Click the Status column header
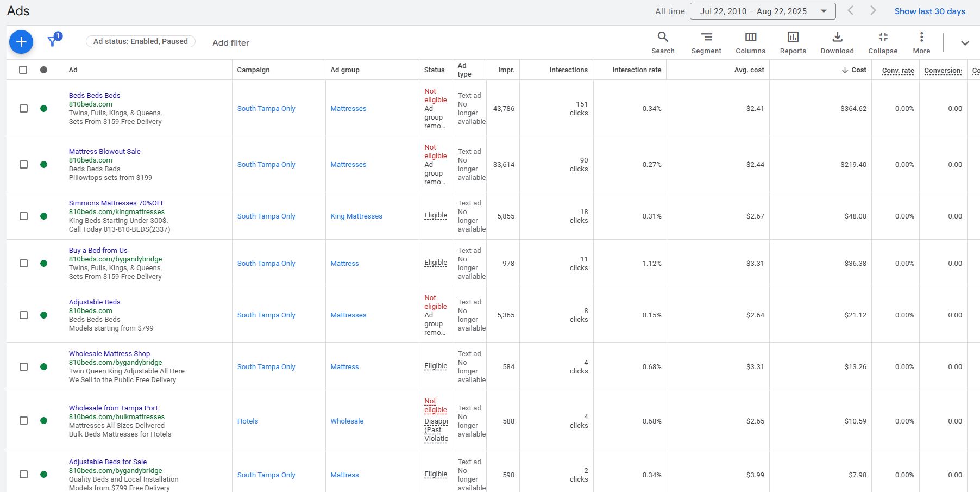Image resolution: width=980 pixels, height=492 pixels. pos(434,70)
